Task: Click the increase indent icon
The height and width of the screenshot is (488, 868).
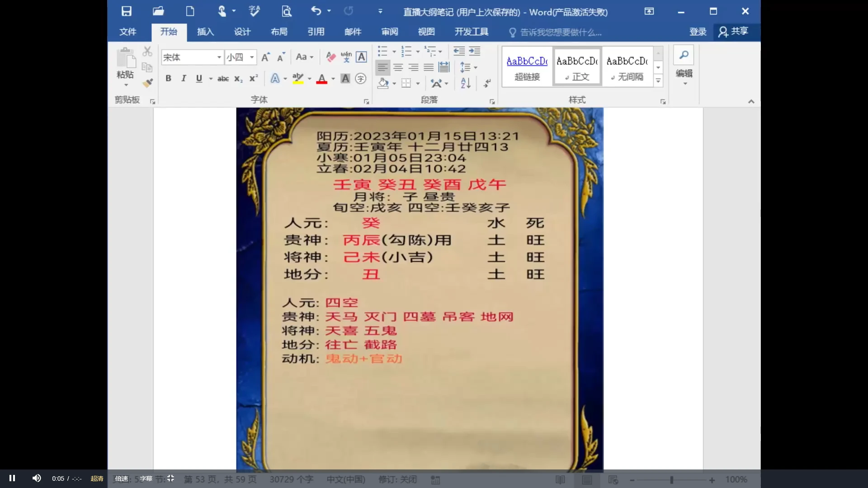Action: pyautogui.click(x=474, y=51)
